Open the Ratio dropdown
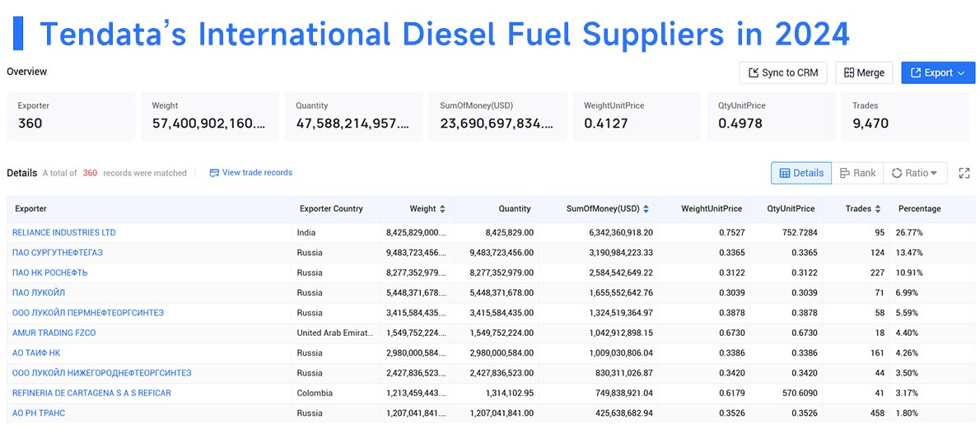Screen dimensions: 980x429 915,173
